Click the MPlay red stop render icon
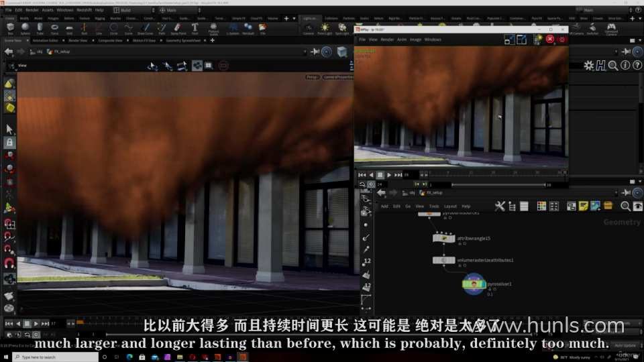The width and height of the screenshot is (644, 362). click(550, 40)
